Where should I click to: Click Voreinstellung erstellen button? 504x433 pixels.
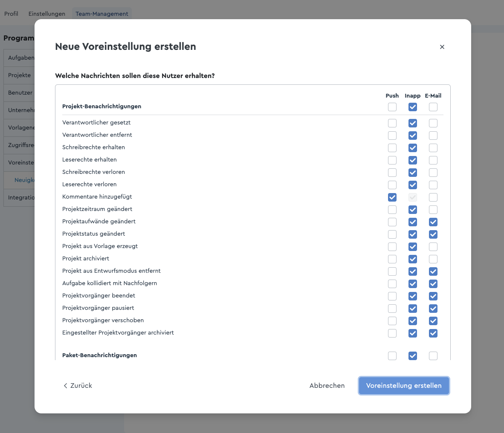point(404,385)
